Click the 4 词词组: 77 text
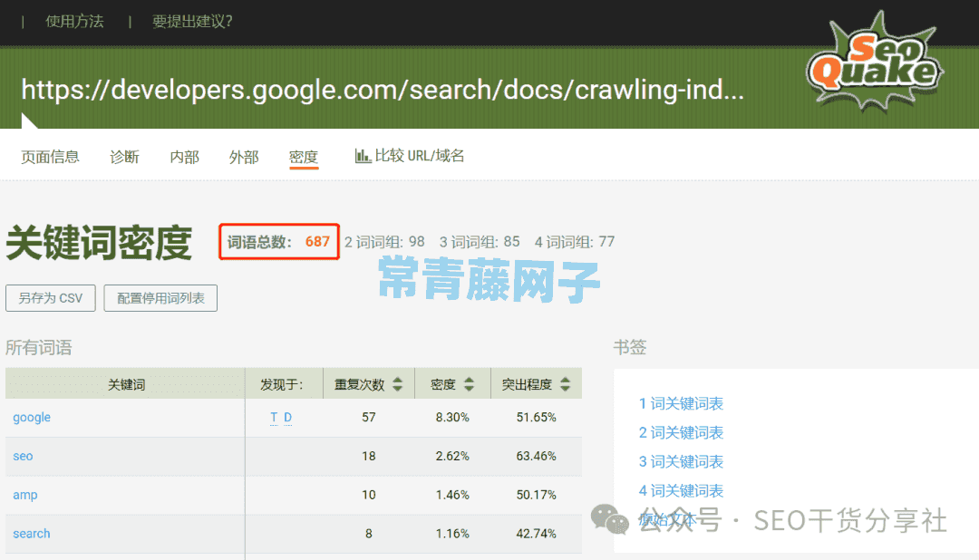This screenshot has height=560, width=979. [575, 242]
